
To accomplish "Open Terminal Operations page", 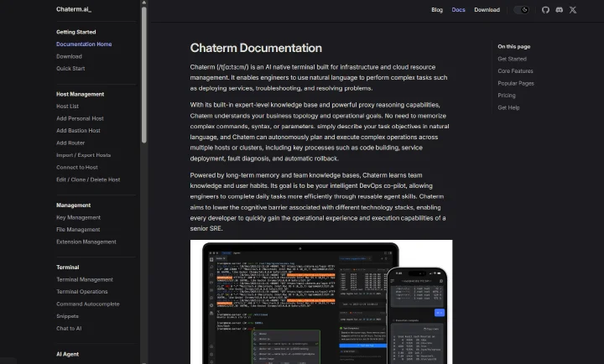I will click(x=82, y=292).
